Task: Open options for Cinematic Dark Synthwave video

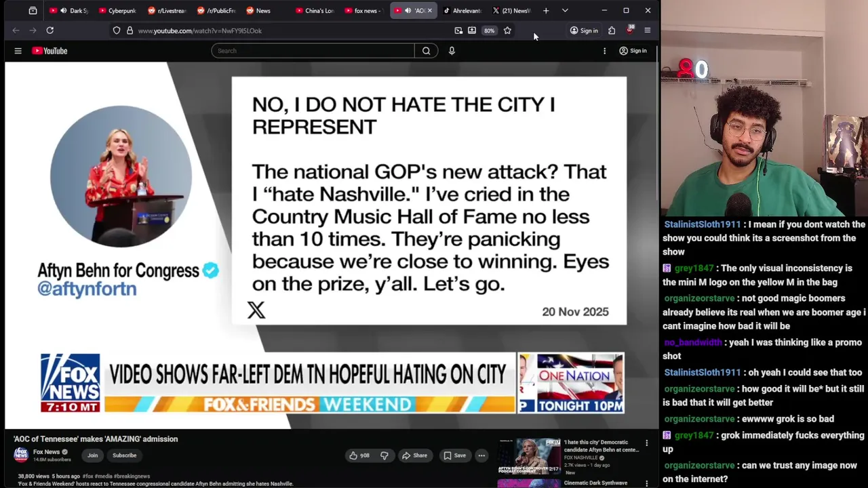Action: pos(646,483)
